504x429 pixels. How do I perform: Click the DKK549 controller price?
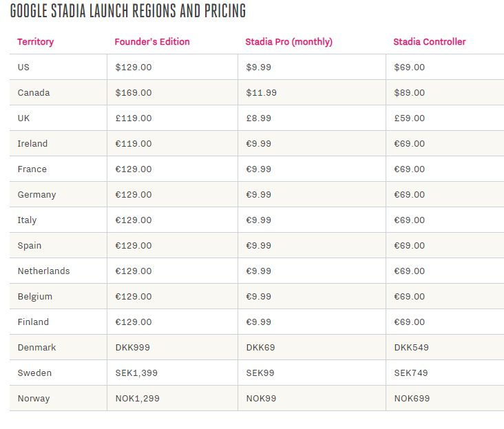[x=411, y=348]
